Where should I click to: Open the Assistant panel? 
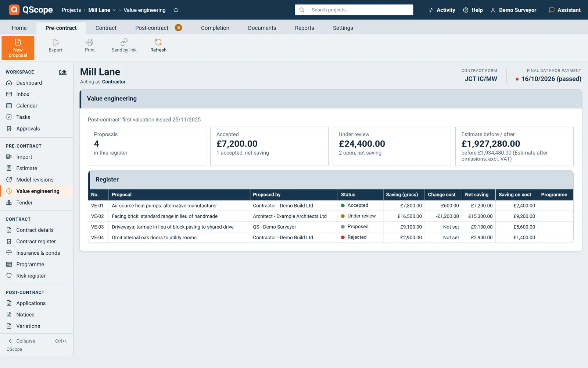click(x=565, y=10)
